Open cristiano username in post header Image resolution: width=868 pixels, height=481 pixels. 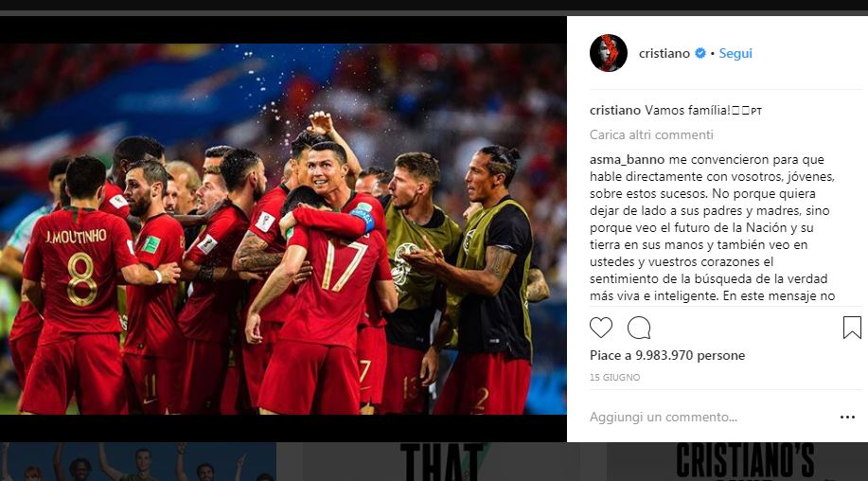(x=664, y=53)
